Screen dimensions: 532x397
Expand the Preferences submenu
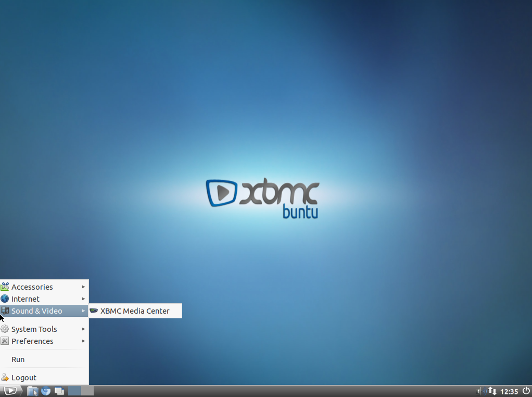pos(83,341)
